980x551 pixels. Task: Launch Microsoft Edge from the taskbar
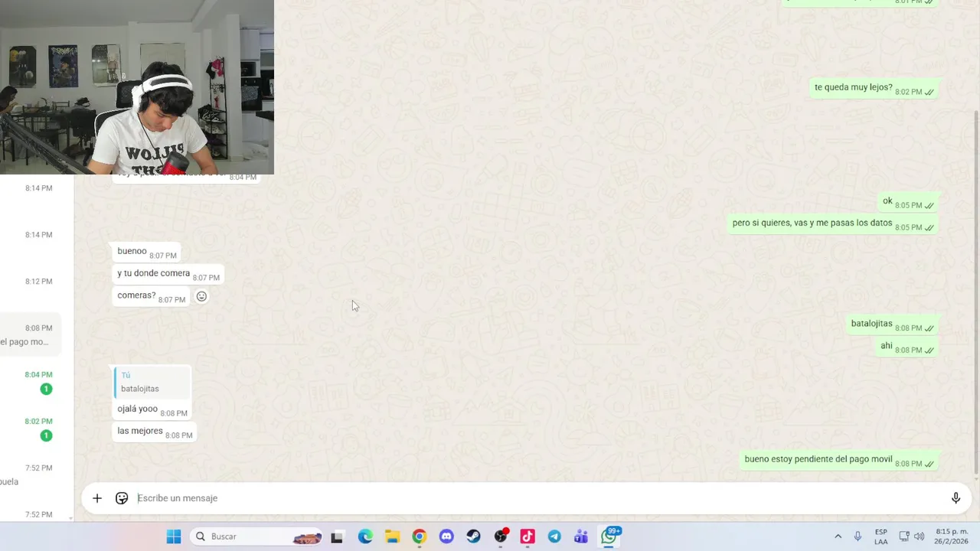[x=365, y=536]
